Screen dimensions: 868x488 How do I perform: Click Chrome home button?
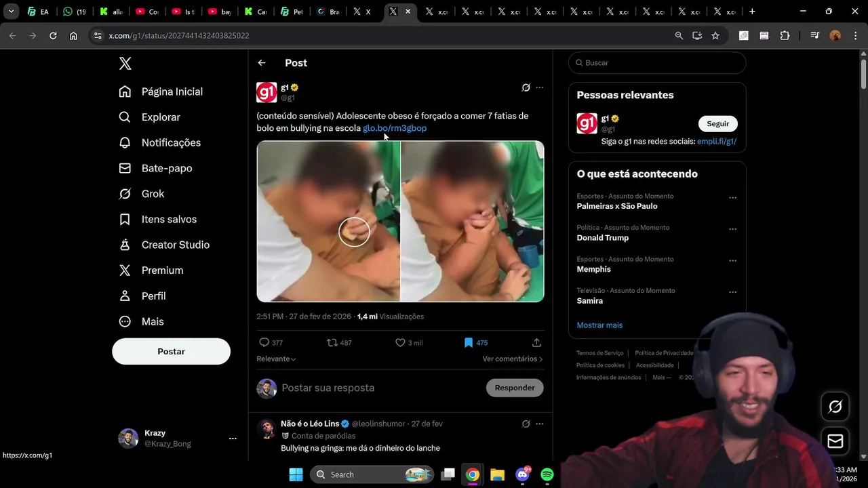(73, 36)
